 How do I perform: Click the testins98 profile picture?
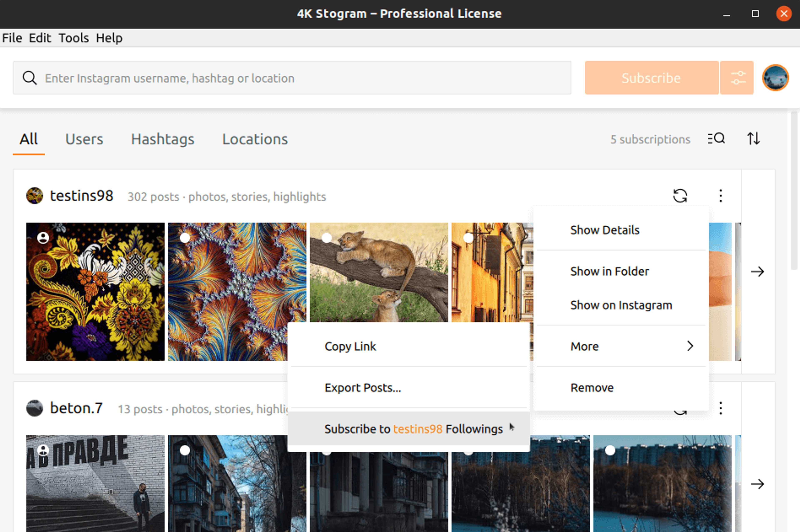[35, 196]
